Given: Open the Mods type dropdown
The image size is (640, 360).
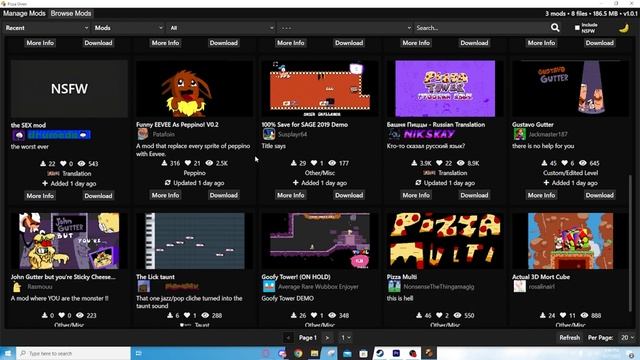Looking at the screenshot, I should pyautogui.click(x=128, y=28).
